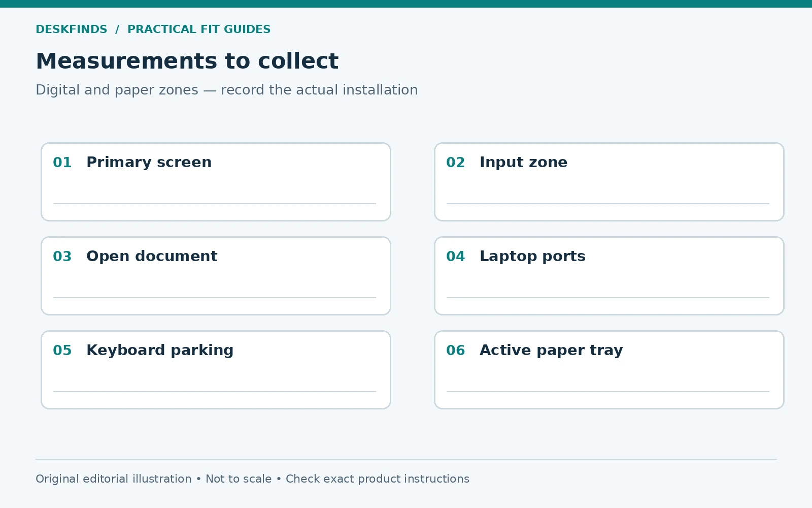Click the 'Measurements to collect' heading
This screenshot has width=812, height=508.
point(187,61)
